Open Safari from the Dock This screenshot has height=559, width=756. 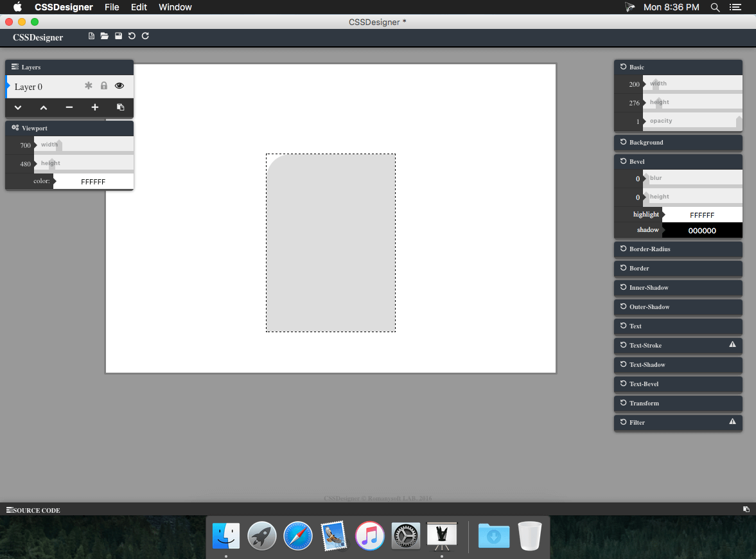pos(297,536)
